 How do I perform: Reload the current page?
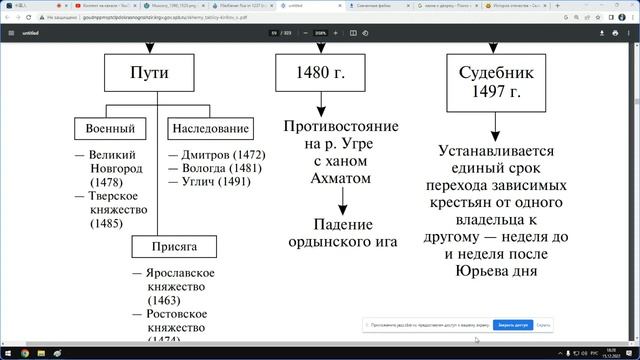(29, 18)
